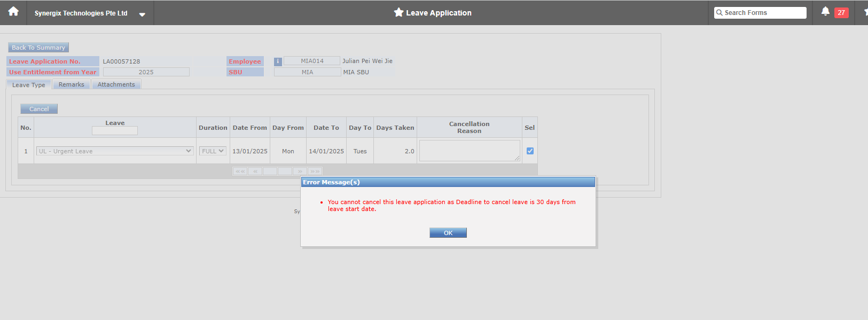Click the Duration column header
The image size is (868, 320).
[213, 128]
